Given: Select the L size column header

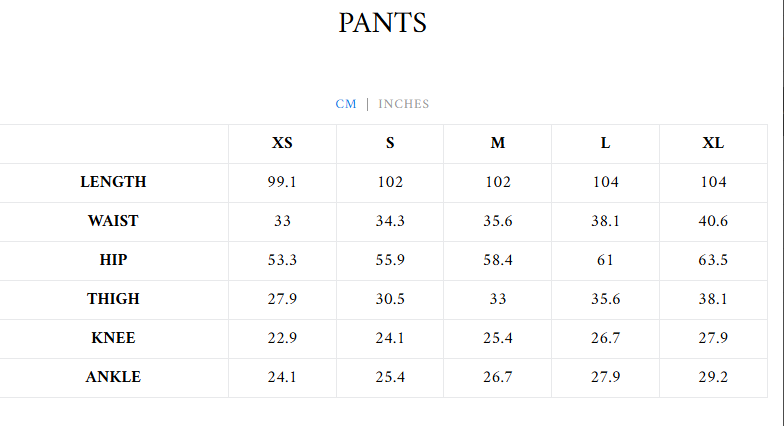Looking at the screenshot, I should pos(605,143).
